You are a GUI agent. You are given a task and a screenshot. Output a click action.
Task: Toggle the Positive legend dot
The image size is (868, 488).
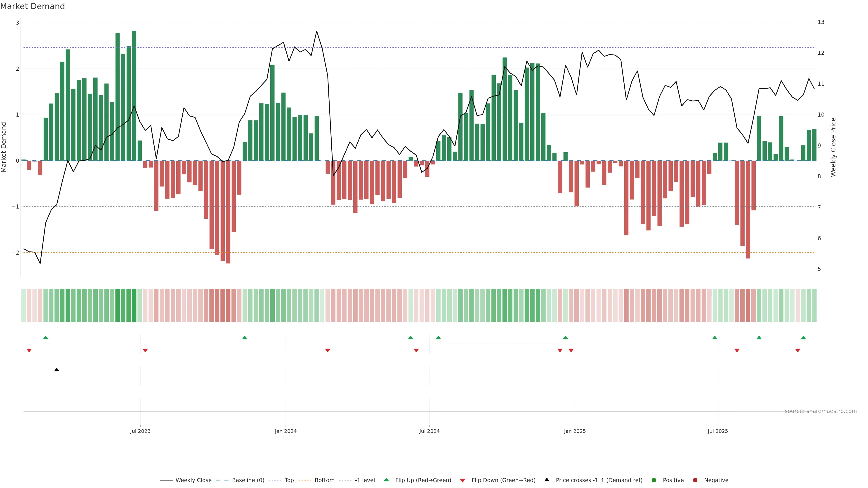pyautogui.click(x=654, y=480)
